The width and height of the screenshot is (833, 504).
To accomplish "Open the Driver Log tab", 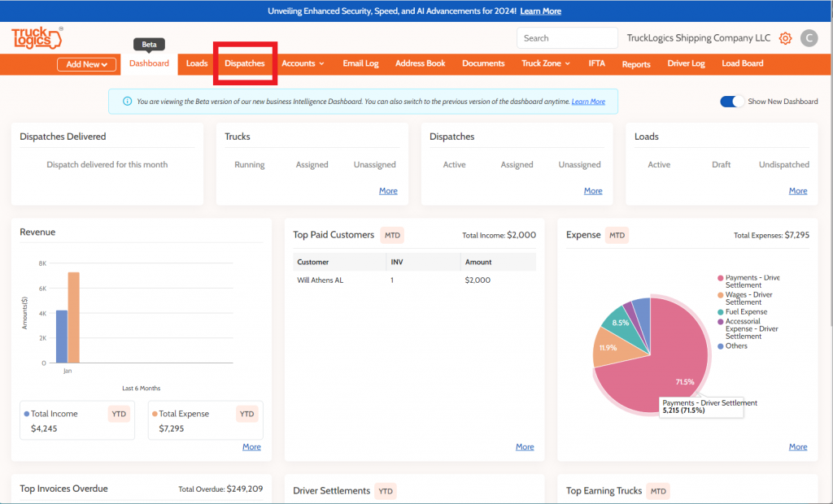I will (x=686, y=63).
